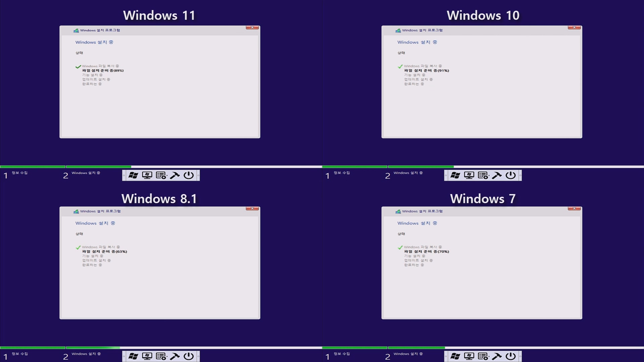Click the Windows flag icon in the Windows 10 toolbar

(455, 175)
